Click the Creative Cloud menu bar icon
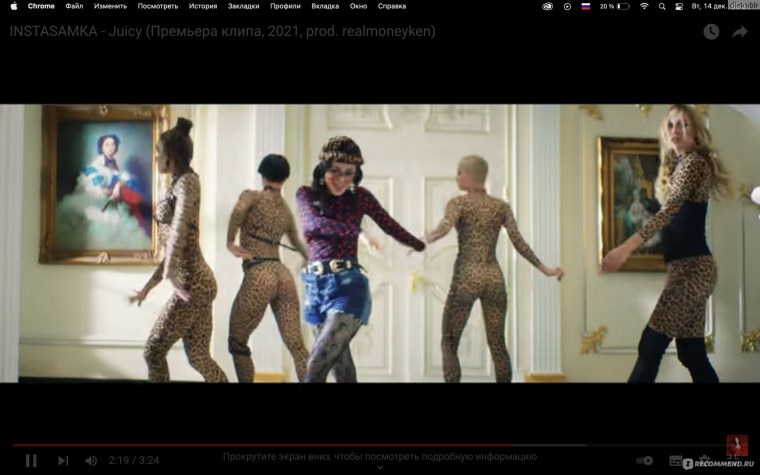 548,6
